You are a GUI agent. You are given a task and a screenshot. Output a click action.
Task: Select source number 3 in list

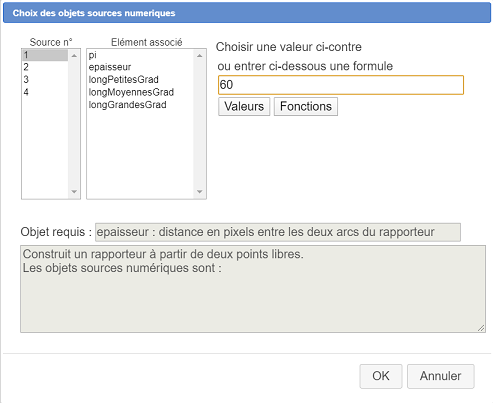[45, 80]
